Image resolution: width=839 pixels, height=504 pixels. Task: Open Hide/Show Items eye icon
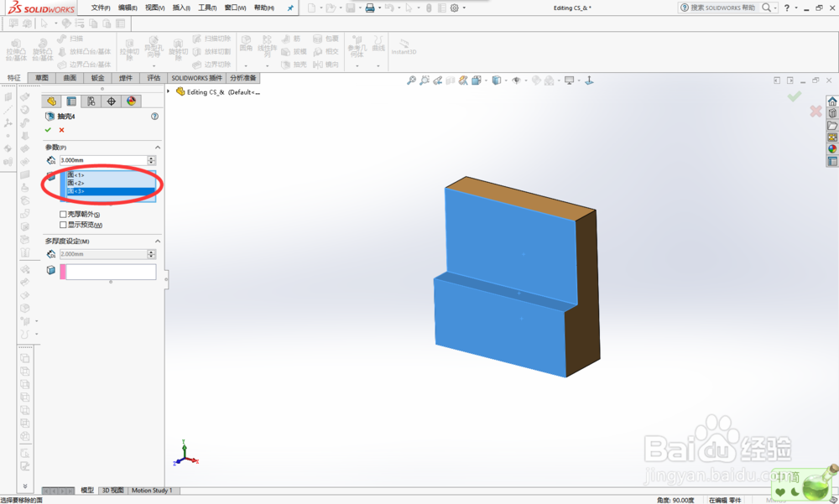(516, 81)
